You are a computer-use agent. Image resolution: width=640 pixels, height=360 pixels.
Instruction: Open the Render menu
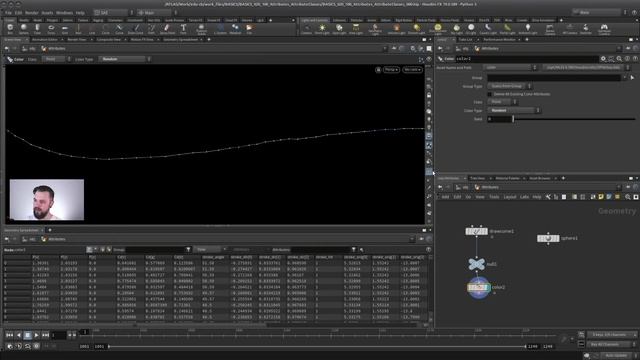[31, 13]
